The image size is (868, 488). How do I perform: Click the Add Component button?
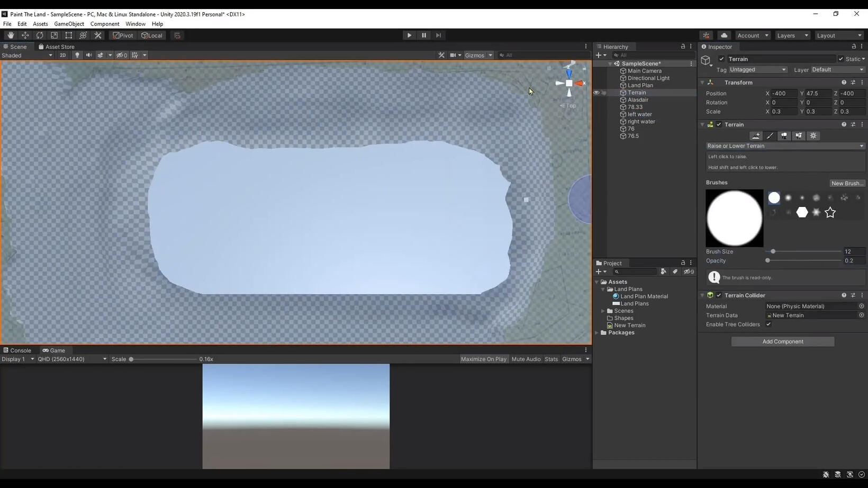tap(782, 341)
